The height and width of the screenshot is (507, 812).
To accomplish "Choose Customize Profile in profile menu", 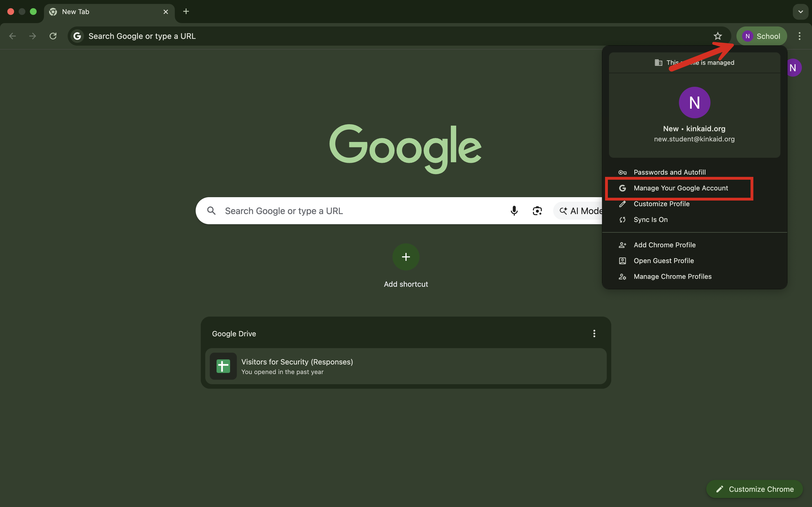I will tap(661, 204).
